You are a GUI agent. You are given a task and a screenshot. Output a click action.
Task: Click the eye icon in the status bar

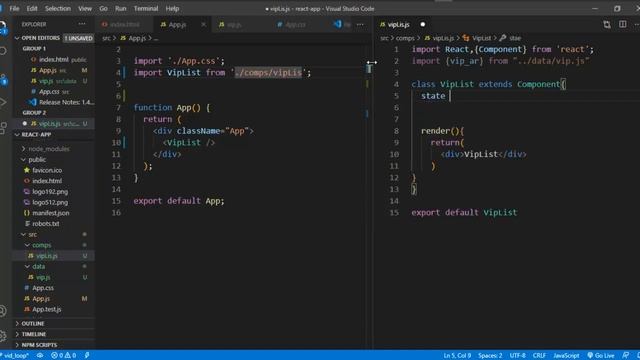pos(40,356)
